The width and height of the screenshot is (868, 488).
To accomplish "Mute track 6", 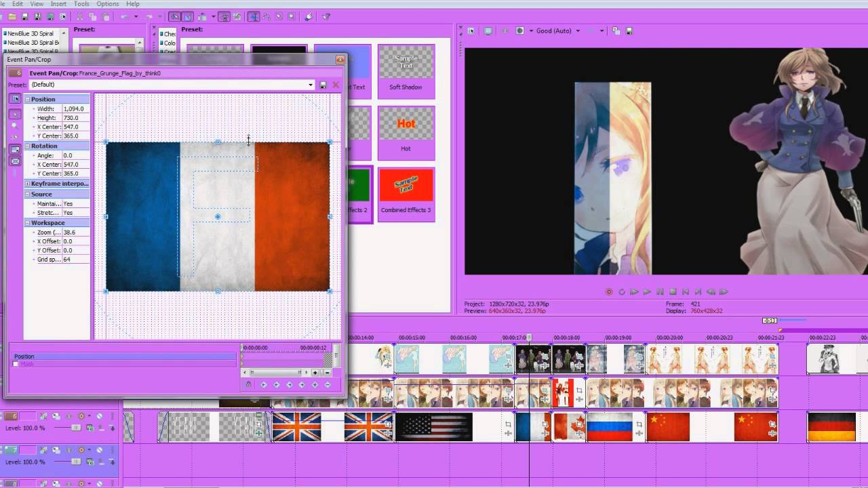I will tap(100, 416).
